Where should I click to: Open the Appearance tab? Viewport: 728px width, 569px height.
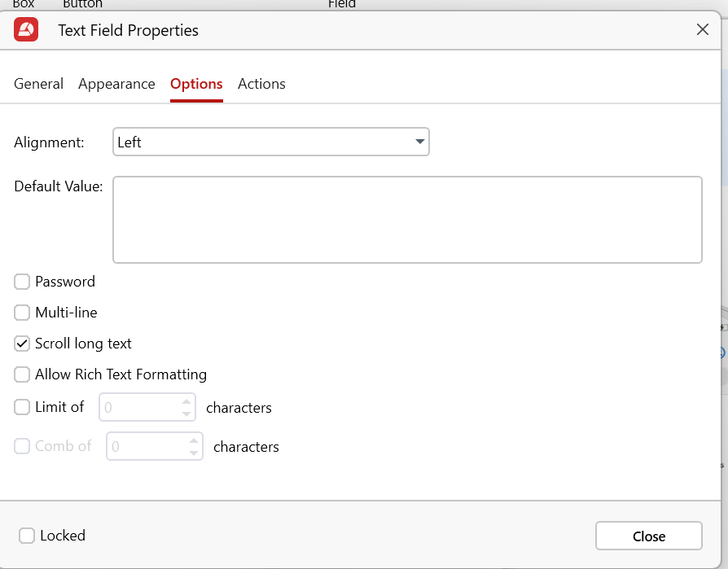coord(116,84)
